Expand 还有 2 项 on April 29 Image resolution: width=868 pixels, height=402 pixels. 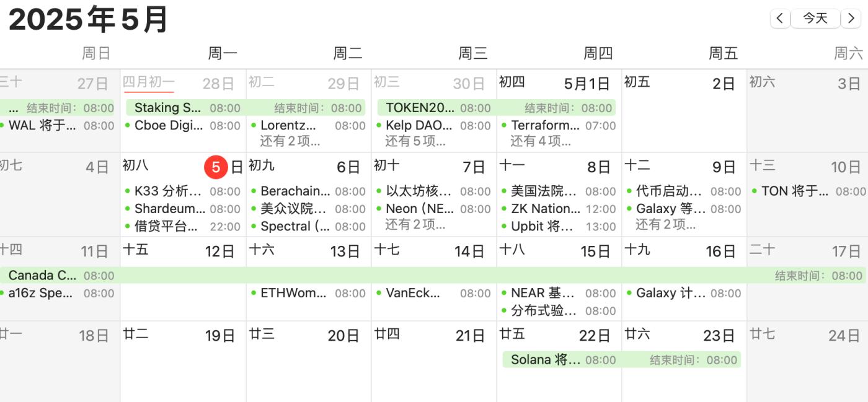click(x=290, y=141)
